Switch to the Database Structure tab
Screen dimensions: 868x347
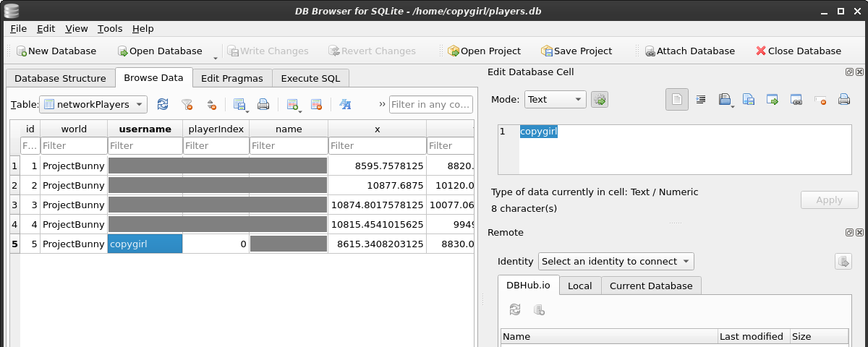pyautogui.click(x=60, y=79)
